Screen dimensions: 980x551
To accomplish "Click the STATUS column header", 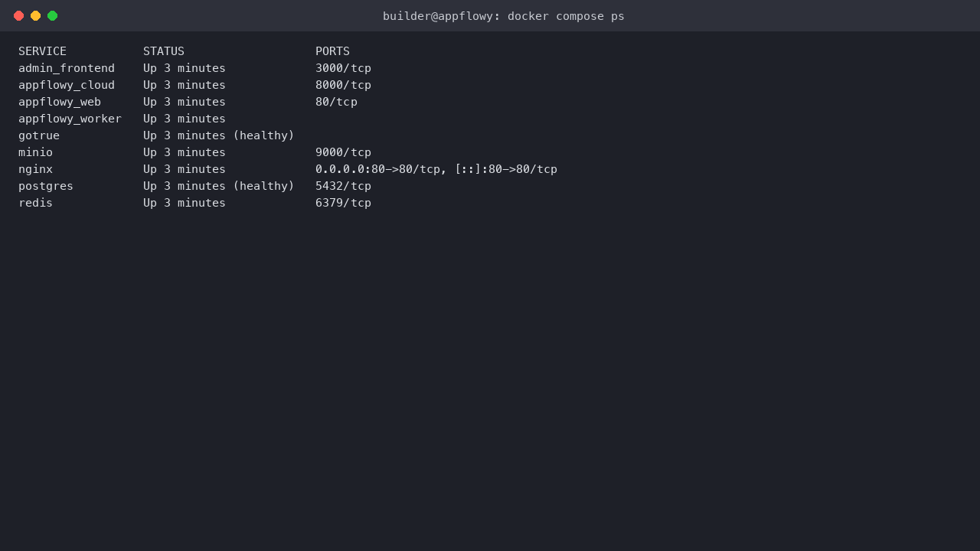I will coord(164,51).
